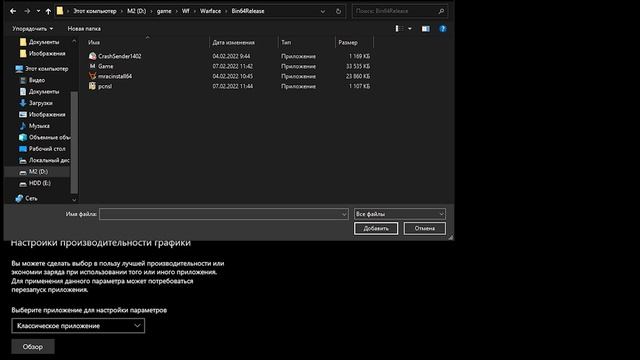Select 'Bin64Release' in the address path
Screen dimensions: 640x360
pos(248,11)
